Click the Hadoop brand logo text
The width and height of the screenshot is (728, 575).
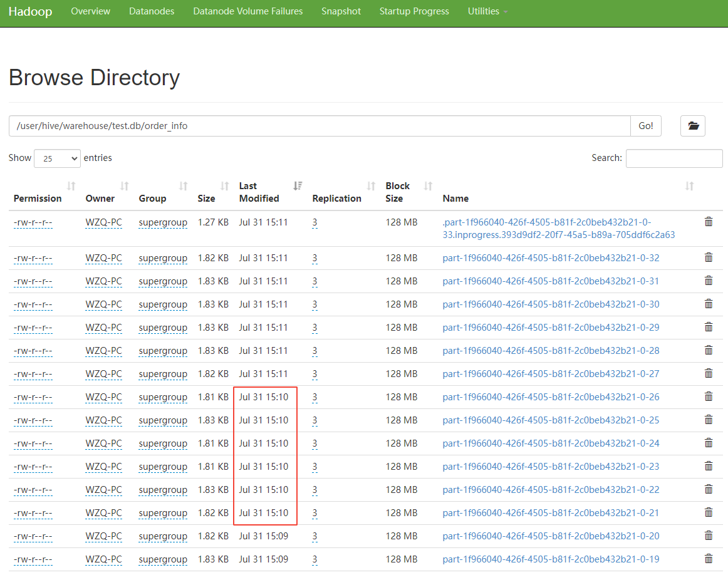point(30,12)
